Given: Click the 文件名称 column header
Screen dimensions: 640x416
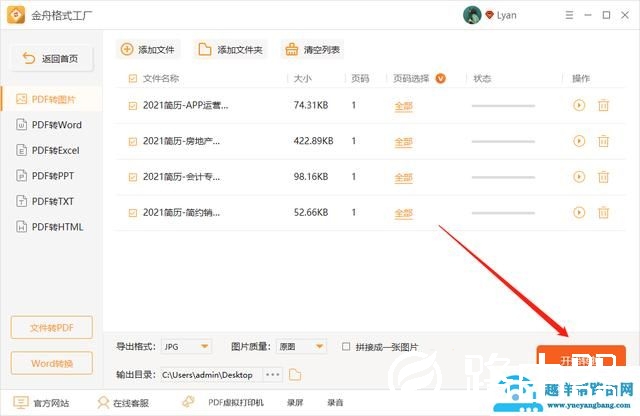Looking at the screenshot, I should click(161, 78).
